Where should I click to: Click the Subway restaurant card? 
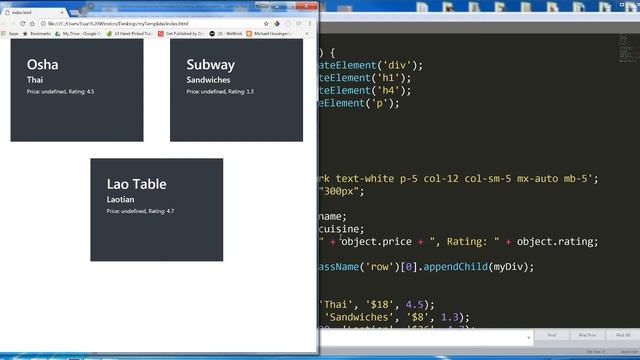click(x=236, y=90)
